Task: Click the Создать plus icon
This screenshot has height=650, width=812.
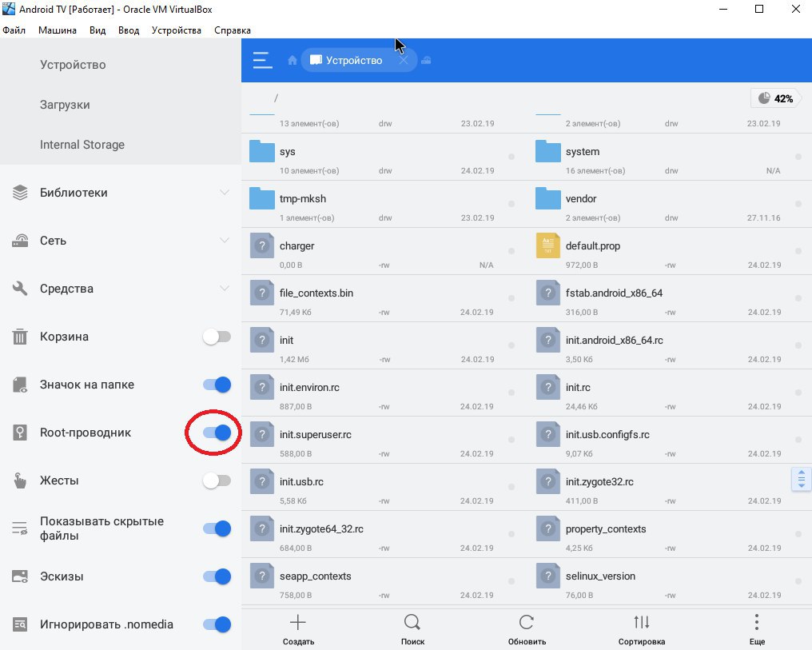Action: [x=298, y=622]
